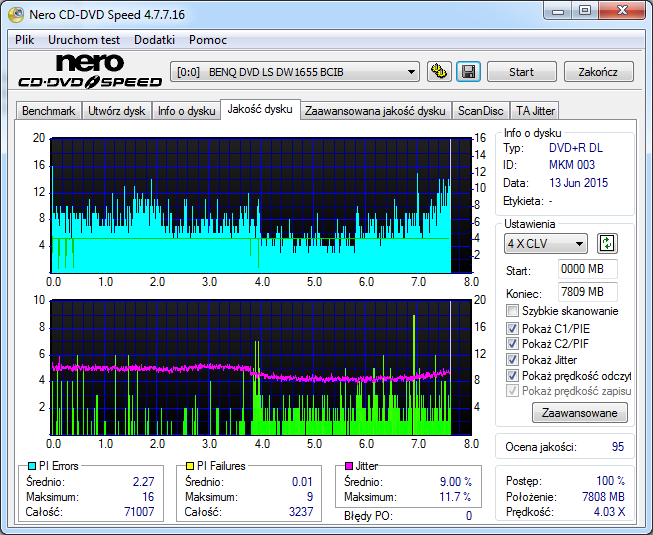Click PI Errors total 71007
Image resolution: width=653 pixels, height=535 pixels.
[x=139, y=512]
